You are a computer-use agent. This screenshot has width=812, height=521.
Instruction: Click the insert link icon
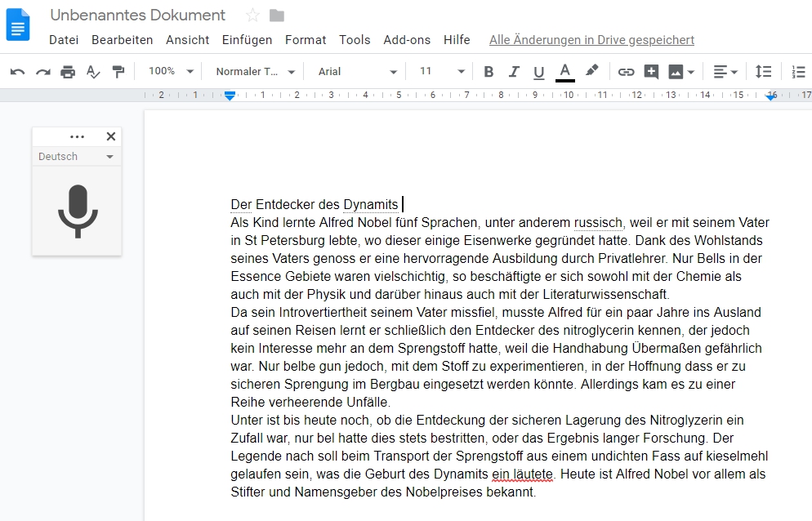click(626, 72)
